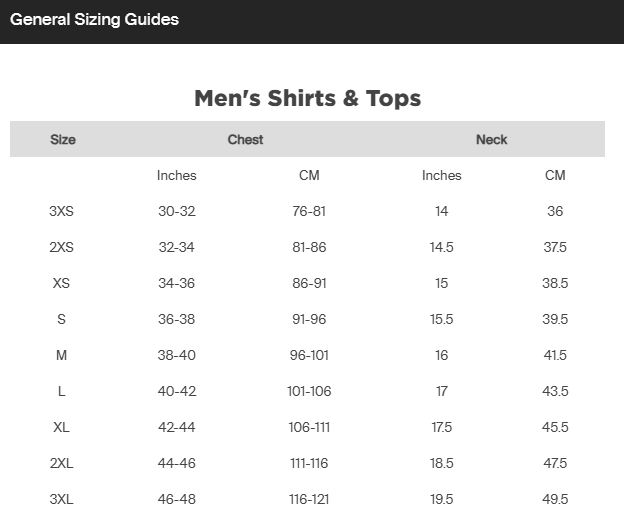Click the Inches subheader under Chest
The image size is (624, 530).
pos(177,175)
